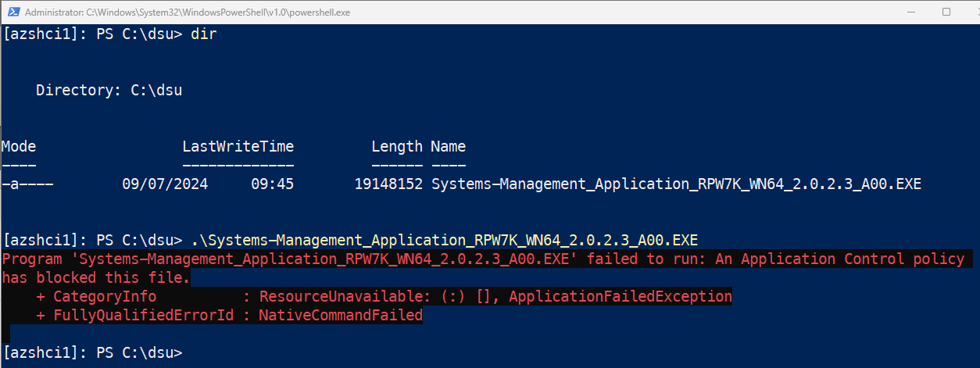Click the EXE filename in directory listing
The width and height of the screenshot is (980, 368).
tap(676, 184)
